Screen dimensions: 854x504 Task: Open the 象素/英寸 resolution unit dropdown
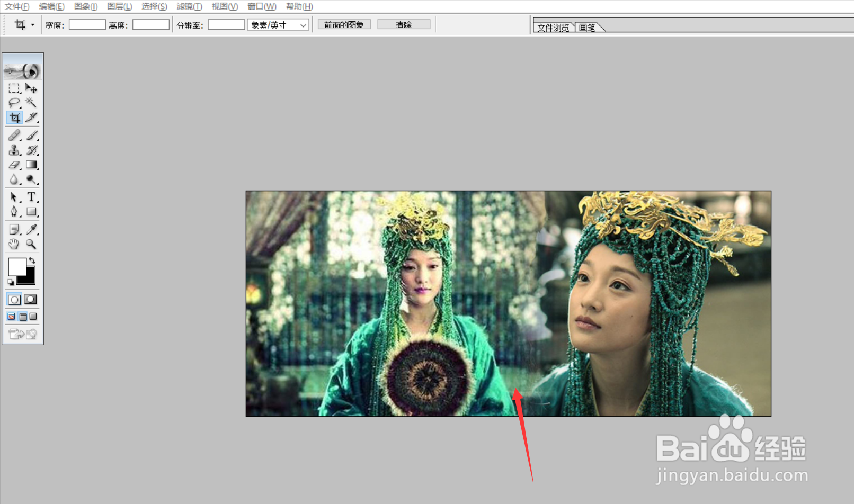coord(278,25)
